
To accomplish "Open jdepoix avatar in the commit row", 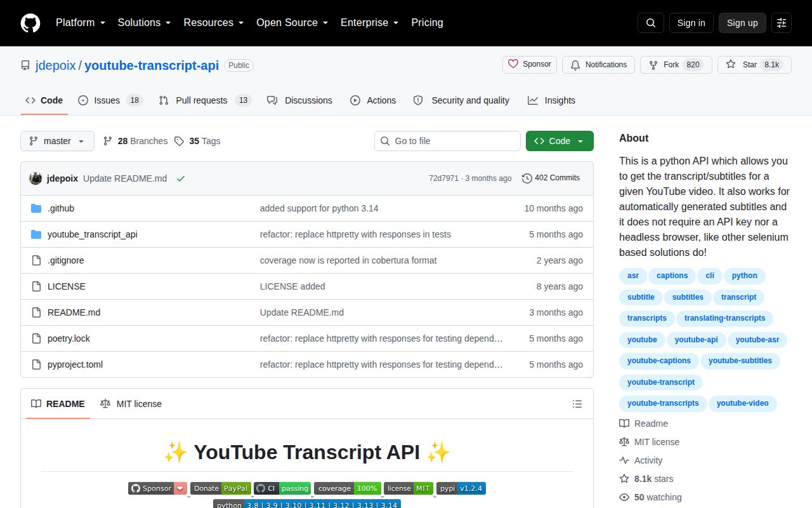I will pos(36,178).
